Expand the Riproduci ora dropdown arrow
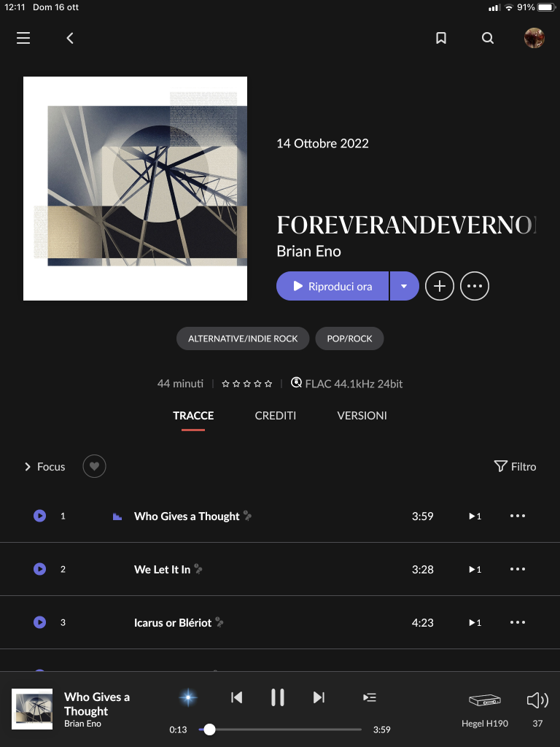Viewport: 560px width, 747px height. click(x=404, y=286)
